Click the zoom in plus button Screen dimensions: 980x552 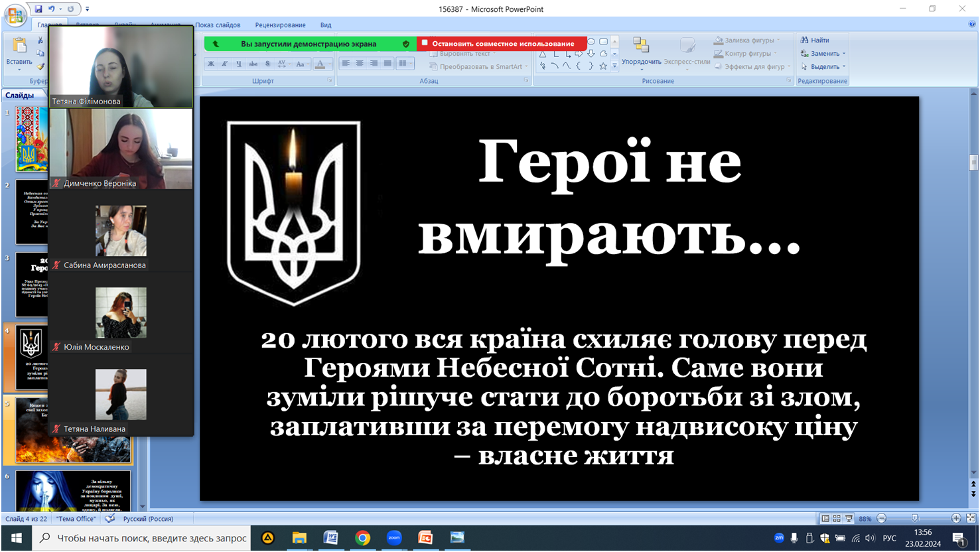956,518
